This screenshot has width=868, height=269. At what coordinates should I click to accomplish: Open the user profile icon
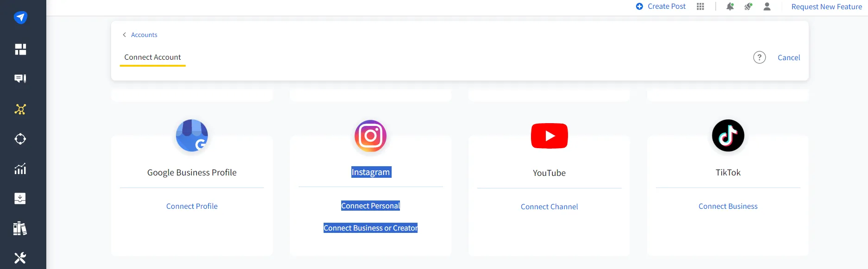pyautogui.click(x=767, y=6)
